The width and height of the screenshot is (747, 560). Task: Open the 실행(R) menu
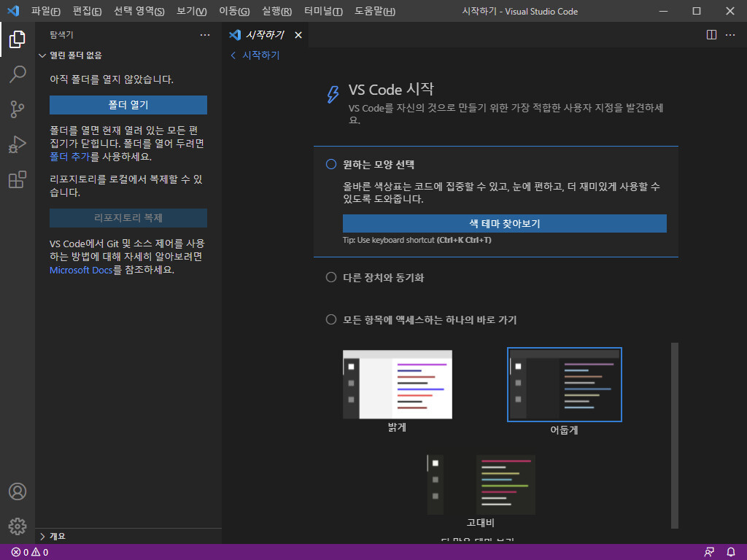[x=276, y=11]
